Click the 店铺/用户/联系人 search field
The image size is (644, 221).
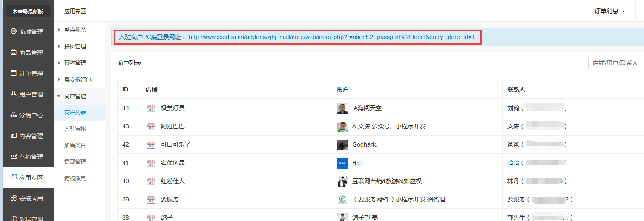pyautogui.click(x=615, y=63)
